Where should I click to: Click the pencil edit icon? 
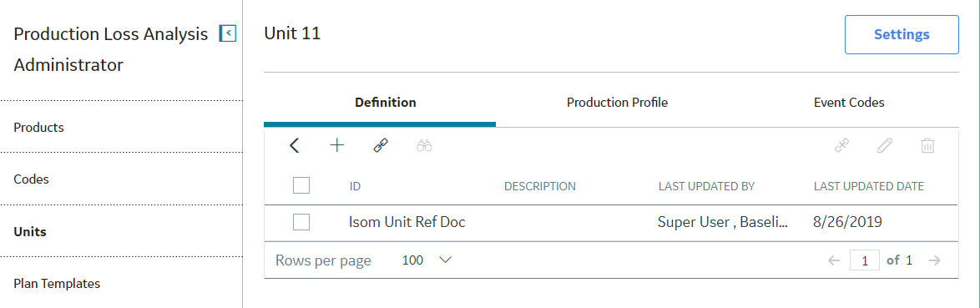884,145
